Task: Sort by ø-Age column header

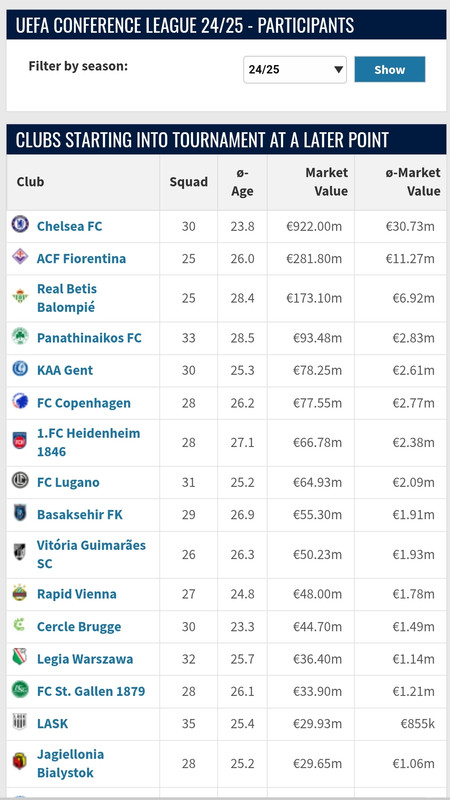Action: click(x=242, y=182)
